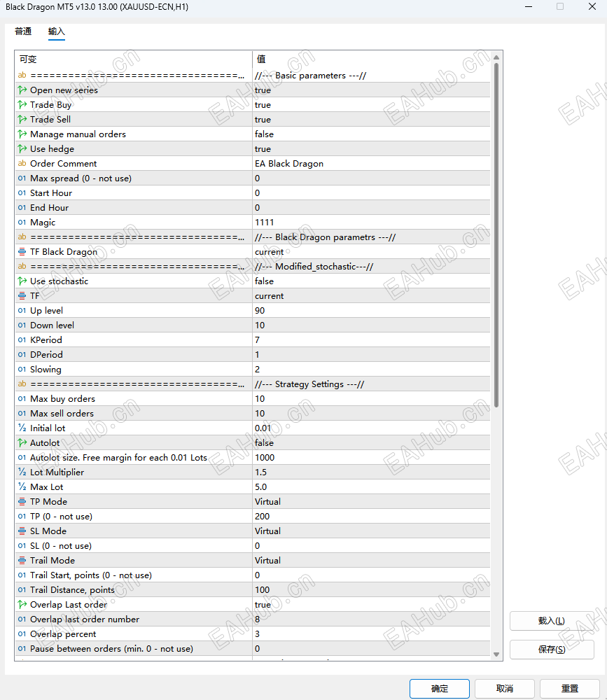
Task: Click the integer icon beside Slowing
Action: point(22,370)
